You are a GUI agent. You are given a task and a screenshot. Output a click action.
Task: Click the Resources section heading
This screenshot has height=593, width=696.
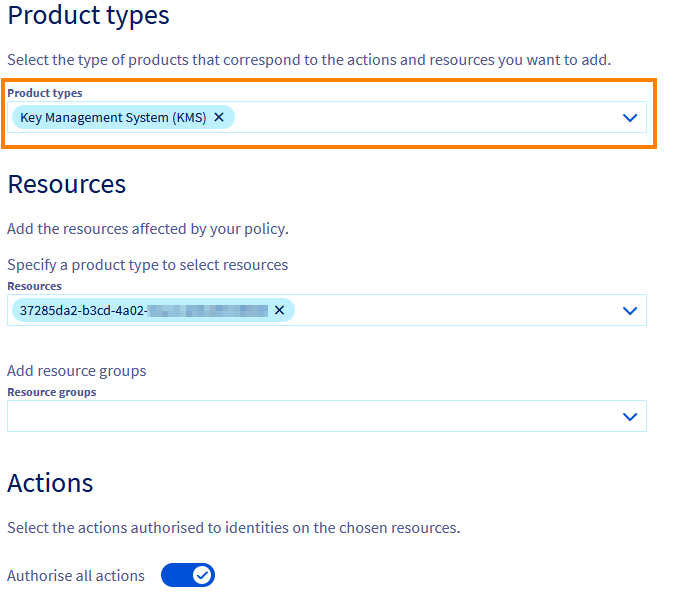[67, 184]
